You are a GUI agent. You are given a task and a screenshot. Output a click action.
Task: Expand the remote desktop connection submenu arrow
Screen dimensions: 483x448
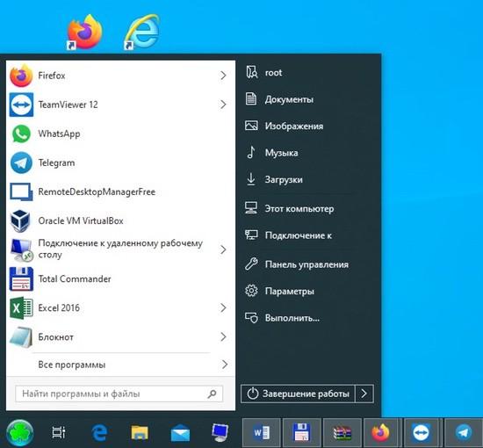point(223,249)
